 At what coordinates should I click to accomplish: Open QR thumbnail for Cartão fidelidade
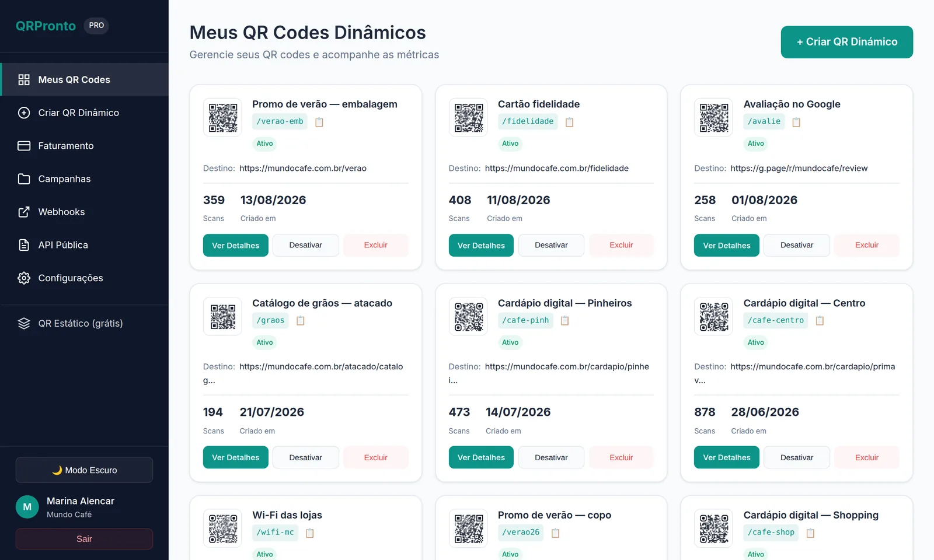pyautogui.click(x=468, y=117)
